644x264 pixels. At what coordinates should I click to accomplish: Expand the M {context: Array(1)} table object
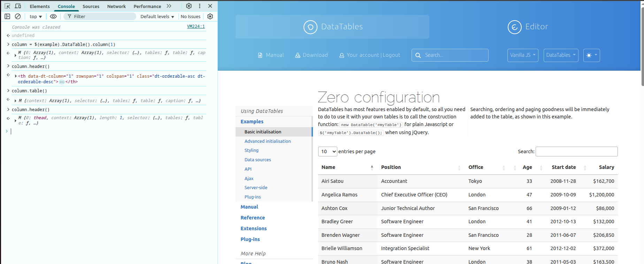pos(15,101)
